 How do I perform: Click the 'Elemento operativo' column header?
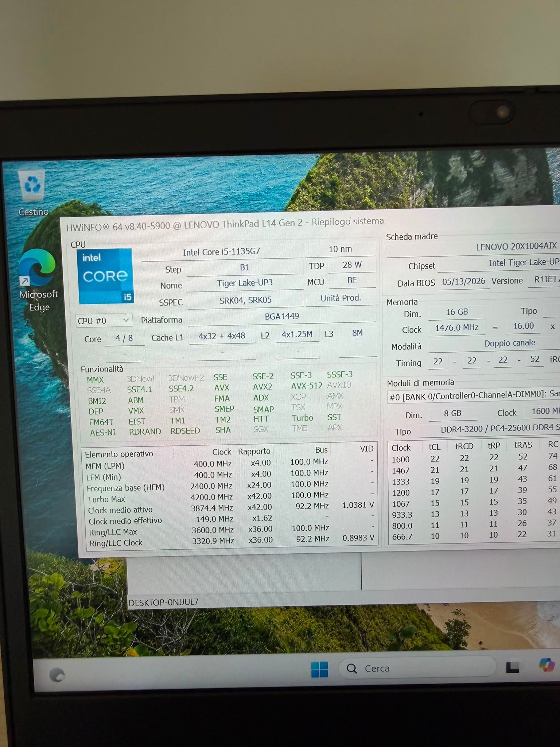[x=119, y=454]
